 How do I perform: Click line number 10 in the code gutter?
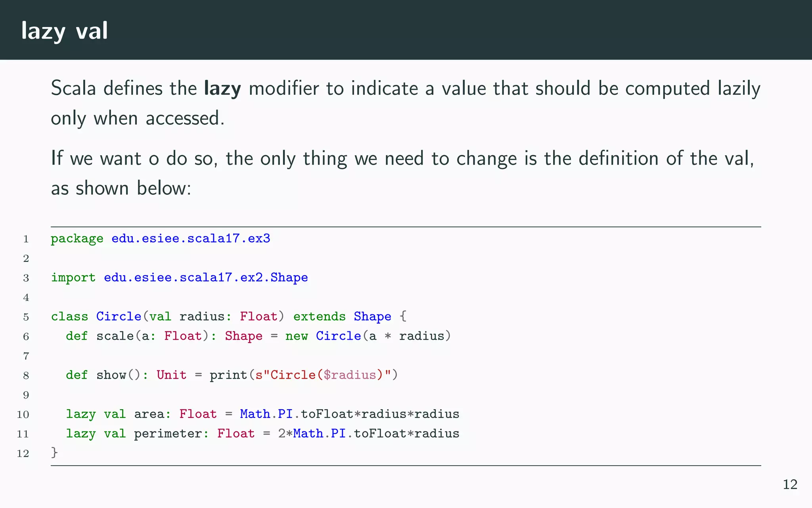click(x=23, y=415)
